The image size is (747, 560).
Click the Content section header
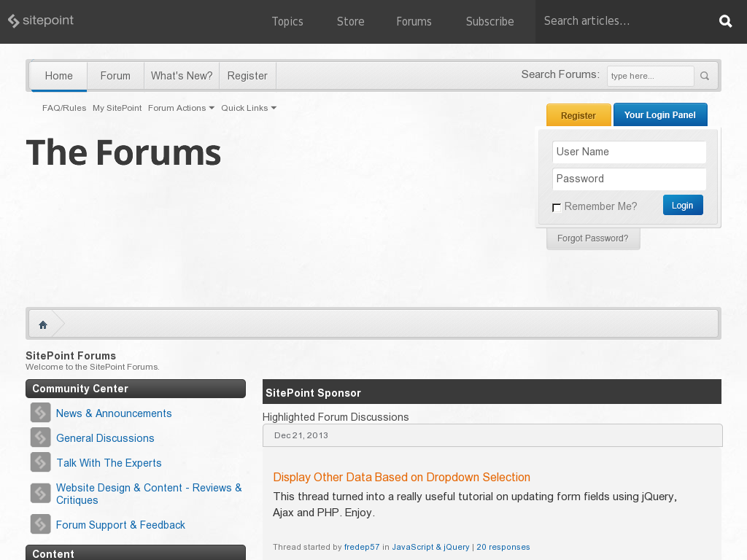pos(136,553)
